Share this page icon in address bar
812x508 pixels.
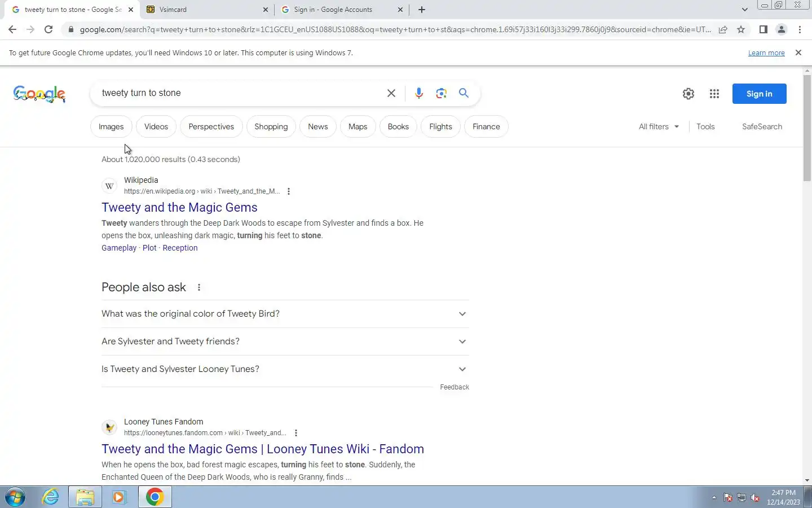[723, 29]
